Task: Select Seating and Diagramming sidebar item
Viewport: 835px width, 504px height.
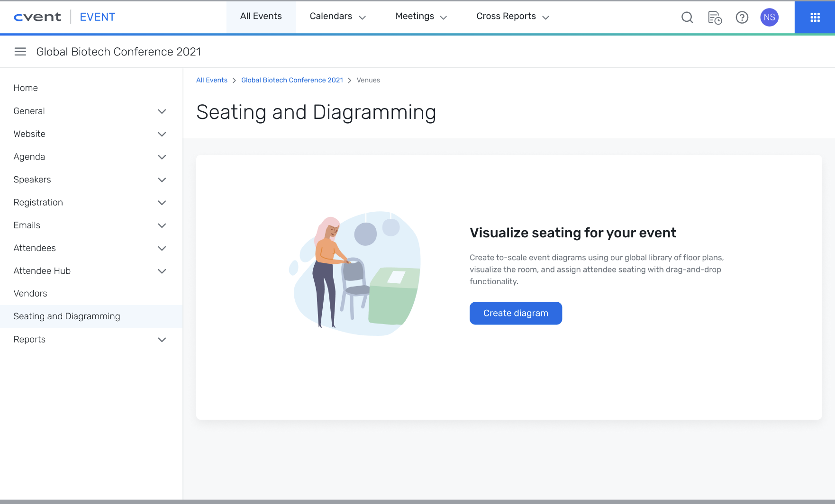Action: click(x=91, y=316)
